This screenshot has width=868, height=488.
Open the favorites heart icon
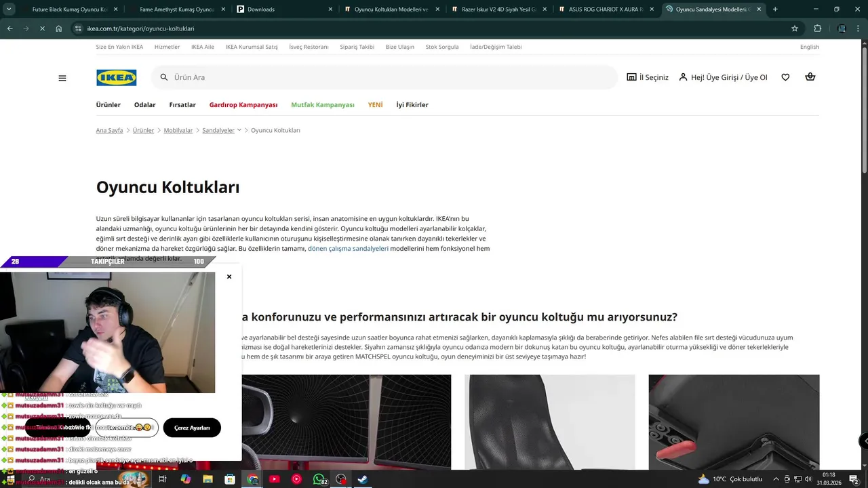(785, 77)
